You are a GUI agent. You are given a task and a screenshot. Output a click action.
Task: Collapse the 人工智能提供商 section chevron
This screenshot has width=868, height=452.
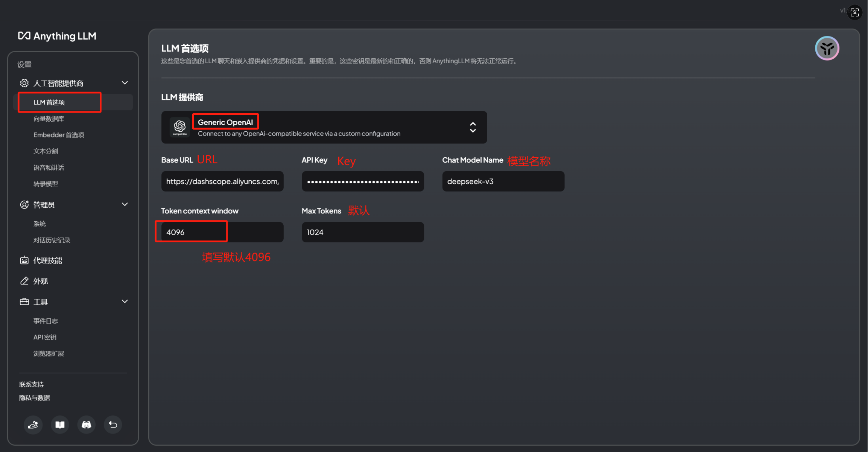[125, 83]
